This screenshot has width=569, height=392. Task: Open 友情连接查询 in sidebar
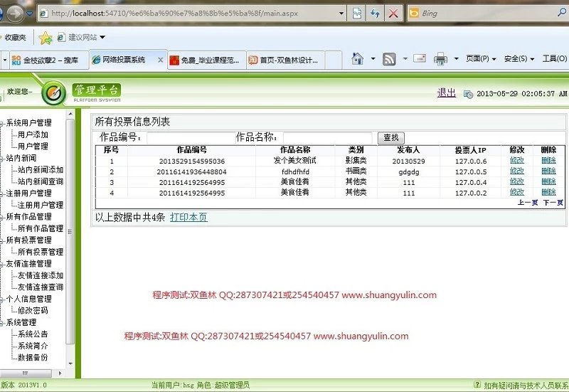41,287
